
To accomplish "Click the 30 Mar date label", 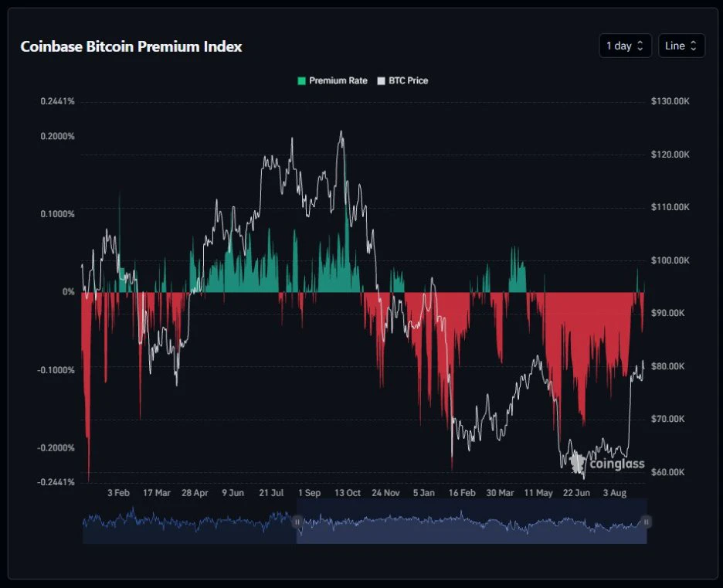I will click(500, 493).
